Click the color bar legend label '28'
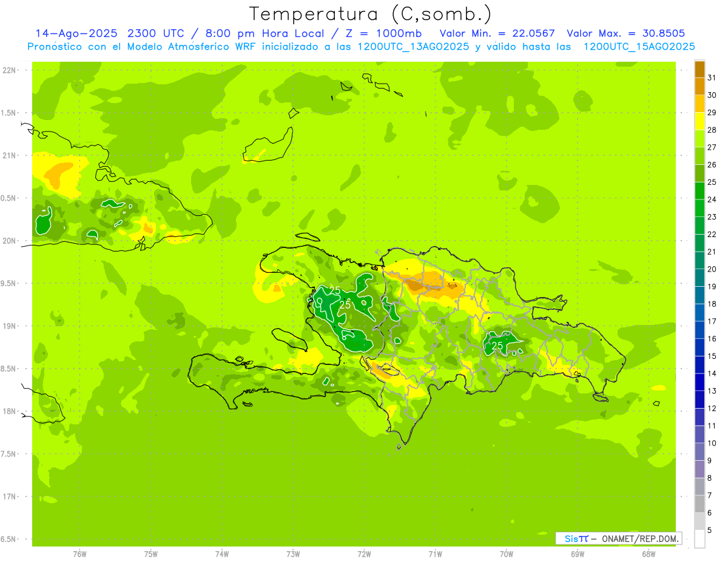This screenshot has height=562, width=728. 712,130
